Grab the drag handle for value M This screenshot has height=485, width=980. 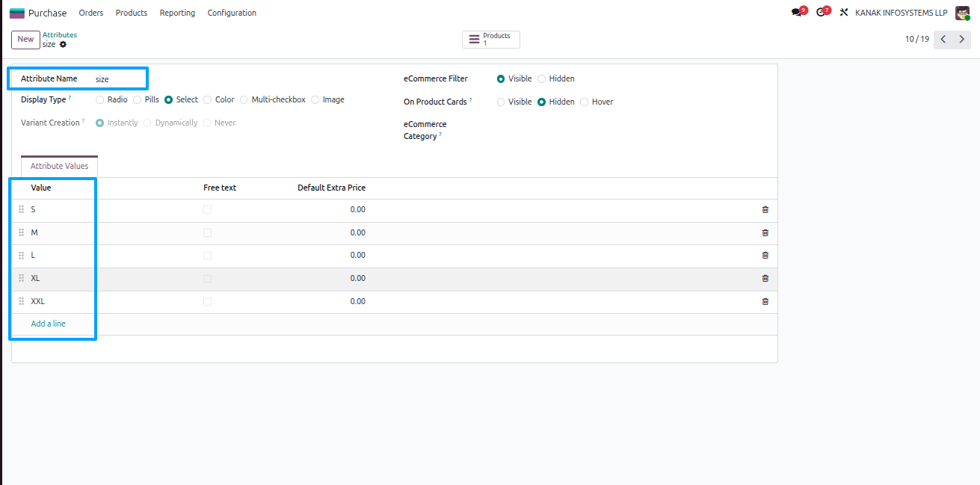click(22, 232)
